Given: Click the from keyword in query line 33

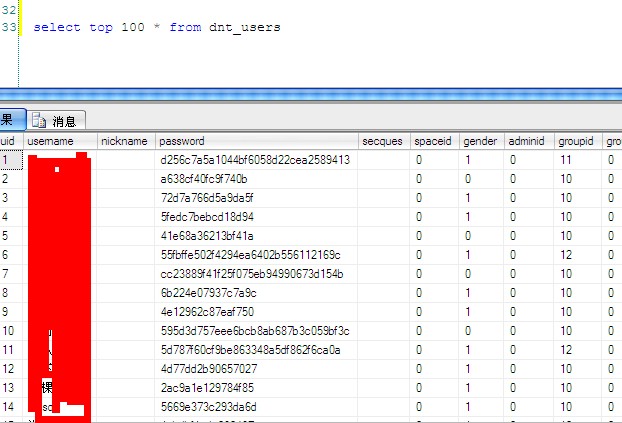Looking at the screenshot, I should (x=185, y=27).
